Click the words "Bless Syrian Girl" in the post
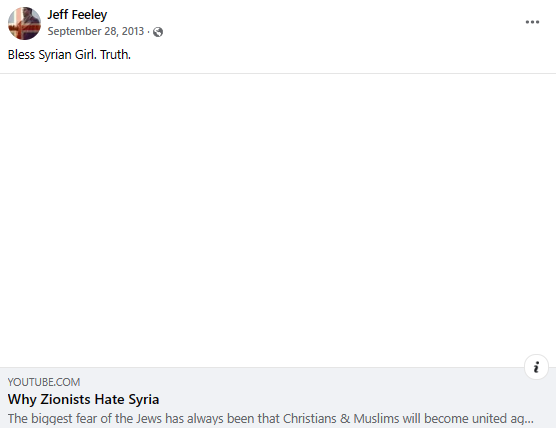This screenshot has height=428, width=556. tap(52, 55)
